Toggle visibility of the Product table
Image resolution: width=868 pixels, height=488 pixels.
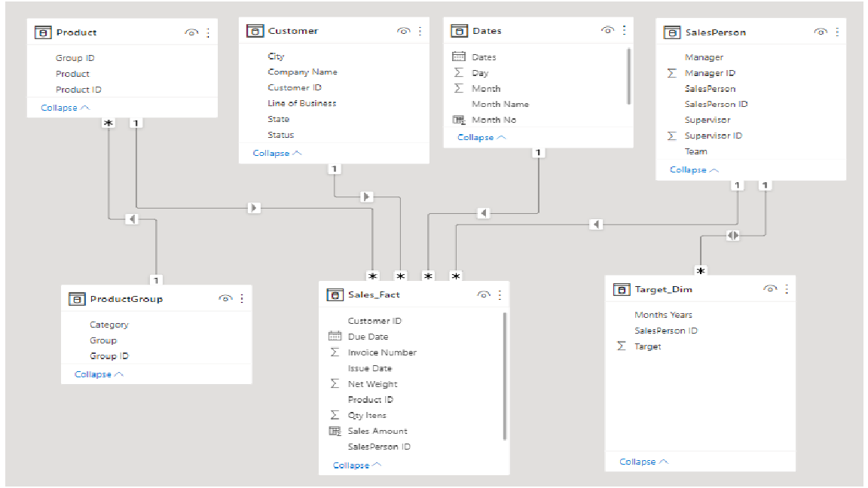click(x=191, y=32)
